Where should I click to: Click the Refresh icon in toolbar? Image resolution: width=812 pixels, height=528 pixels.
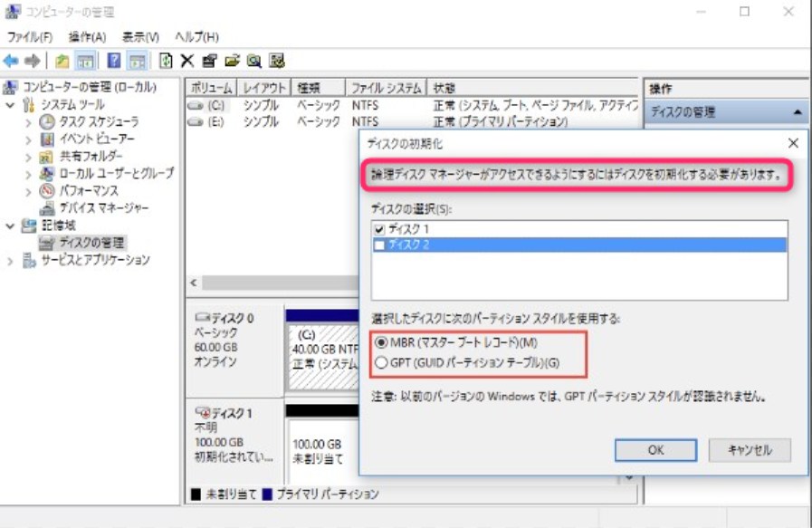click(x=166, y=61)
